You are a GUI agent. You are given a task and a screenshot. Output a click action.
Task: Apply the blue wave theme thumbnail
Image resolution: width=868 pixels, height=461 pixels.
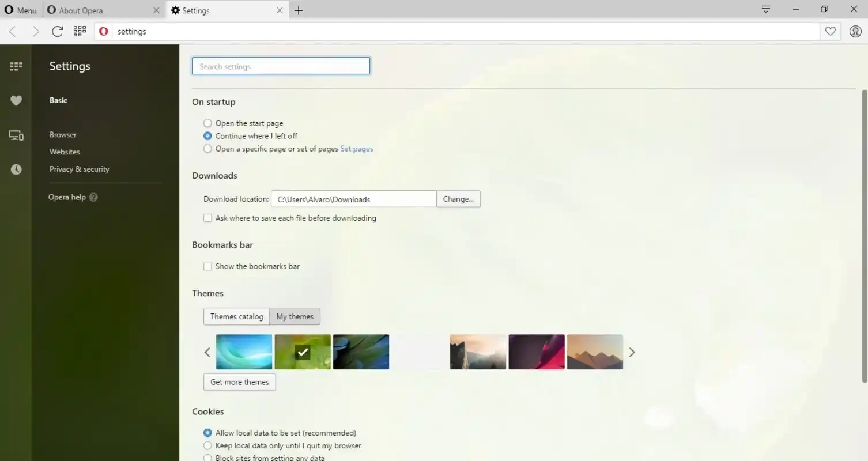pyautogui.click(x=244, y=352)
